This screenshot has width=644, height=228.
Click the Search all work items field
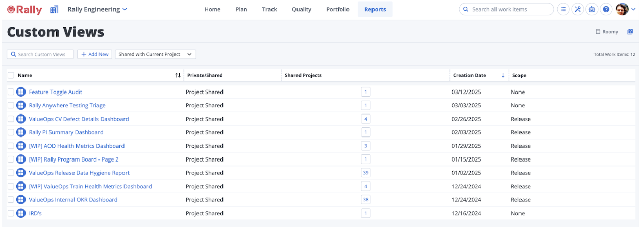click(506, 9)
